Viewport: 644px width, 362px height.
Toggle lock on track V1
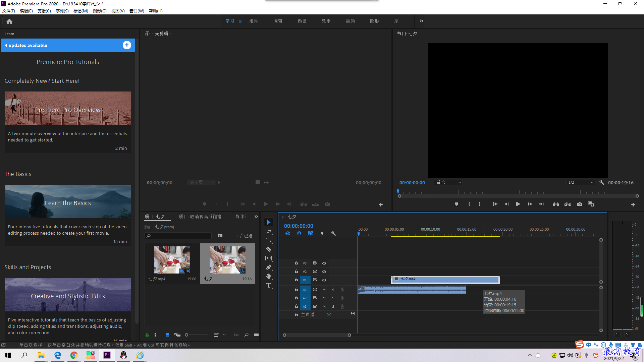(296, 280)
